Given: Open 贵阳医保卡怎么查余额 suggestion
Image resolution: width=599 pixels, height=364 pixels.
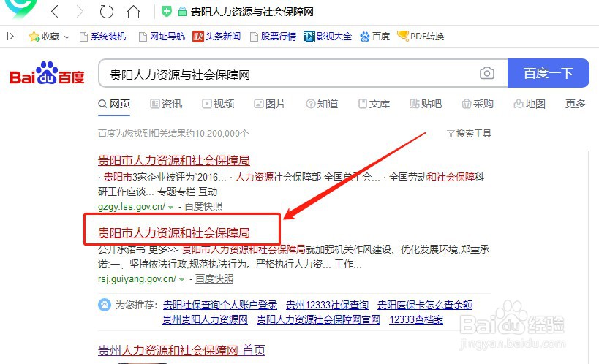Looking at the screenshot, I should [x=425, y=305].
